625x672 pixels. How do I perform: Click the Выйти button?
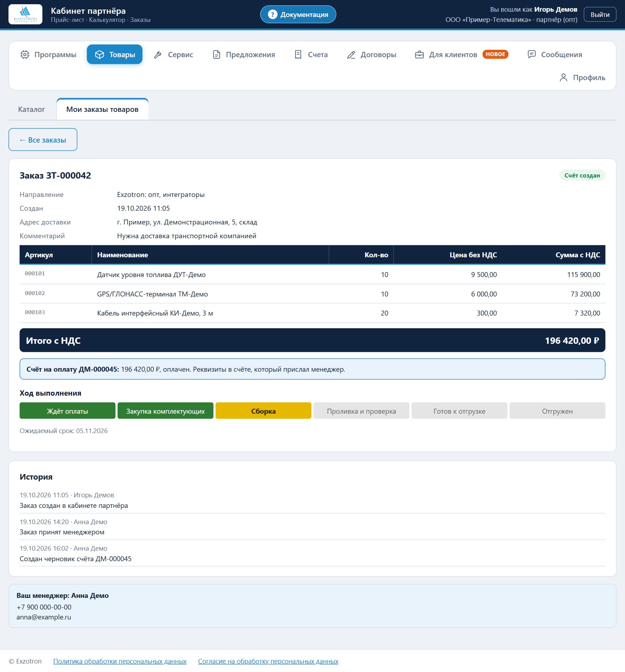click(x=600, y=14)
